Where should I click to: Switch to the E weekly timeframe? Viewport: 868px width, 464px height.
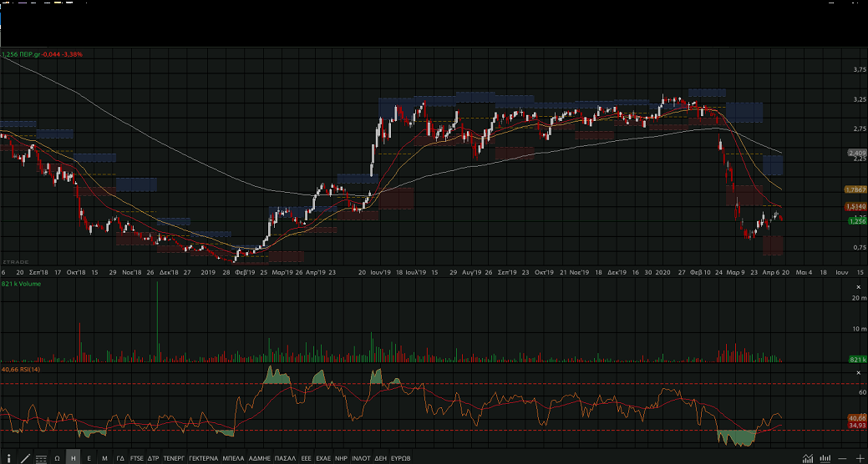point(89,458)
